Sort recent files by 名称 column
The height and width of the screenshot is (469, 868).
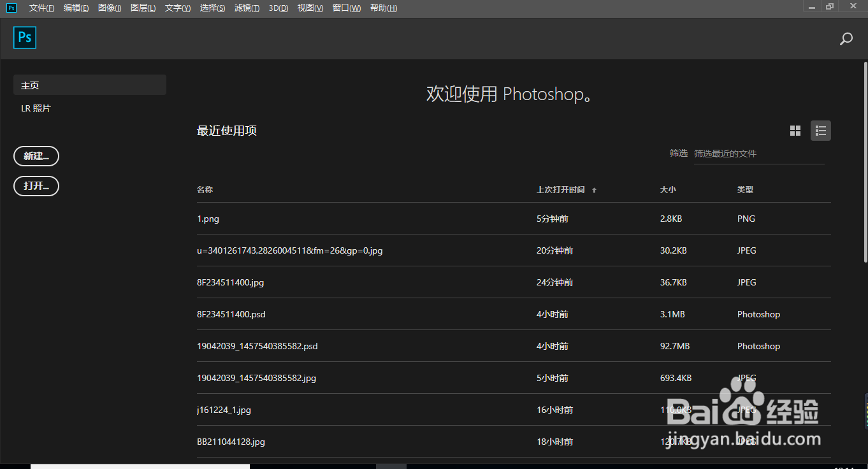(205, 189)
